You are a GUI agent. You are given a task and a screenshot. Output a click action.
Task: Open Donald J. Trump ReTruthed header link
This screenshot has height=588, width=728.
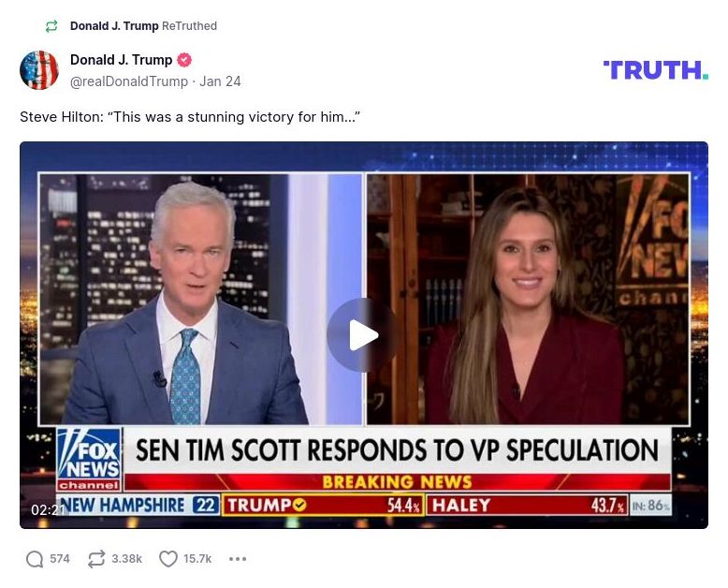[143, 26]
